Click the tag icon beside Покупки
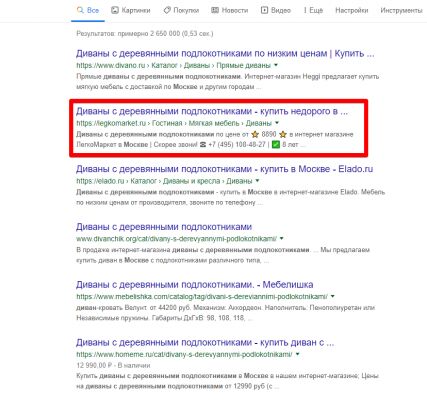This screenshot has height=400, width=427. coord(167,10)
